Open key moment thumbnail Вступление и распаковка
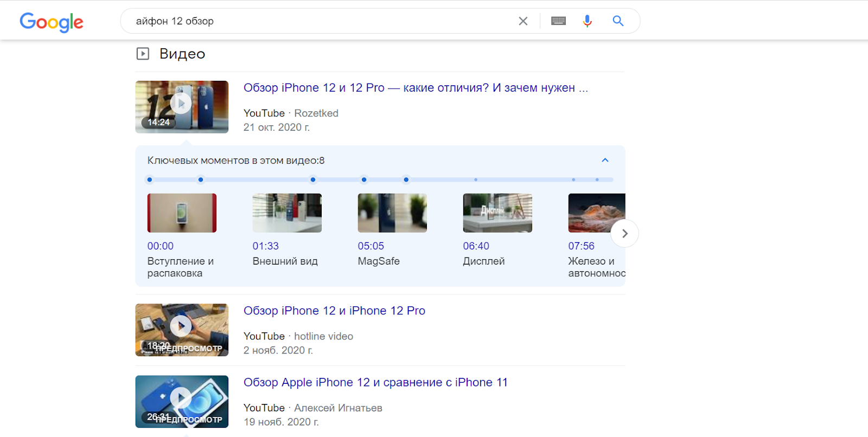868x437 pixels. [x=182, y=213]
